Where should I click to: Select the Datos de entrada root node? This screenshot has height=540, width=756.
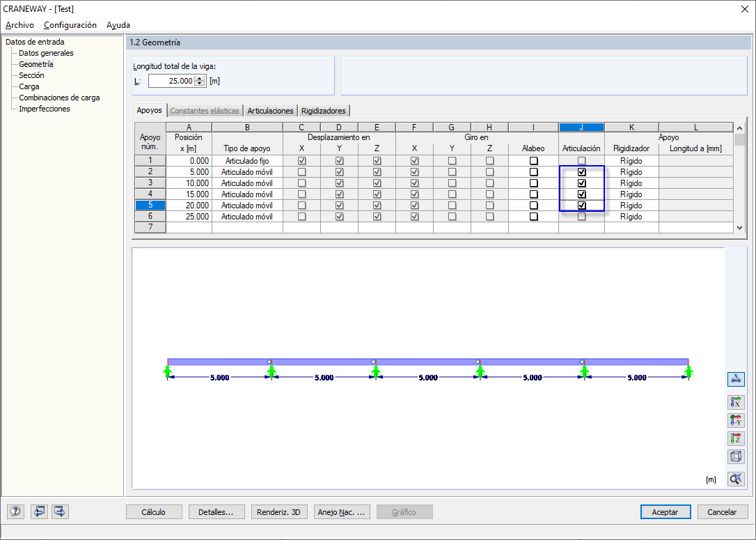[x=35, y=42]
